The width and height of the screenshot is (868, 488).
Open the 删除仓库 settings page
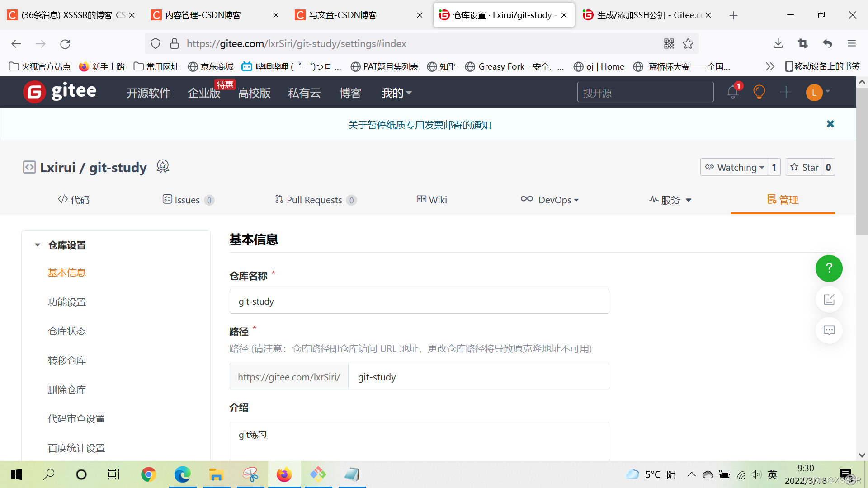[66, 389]
